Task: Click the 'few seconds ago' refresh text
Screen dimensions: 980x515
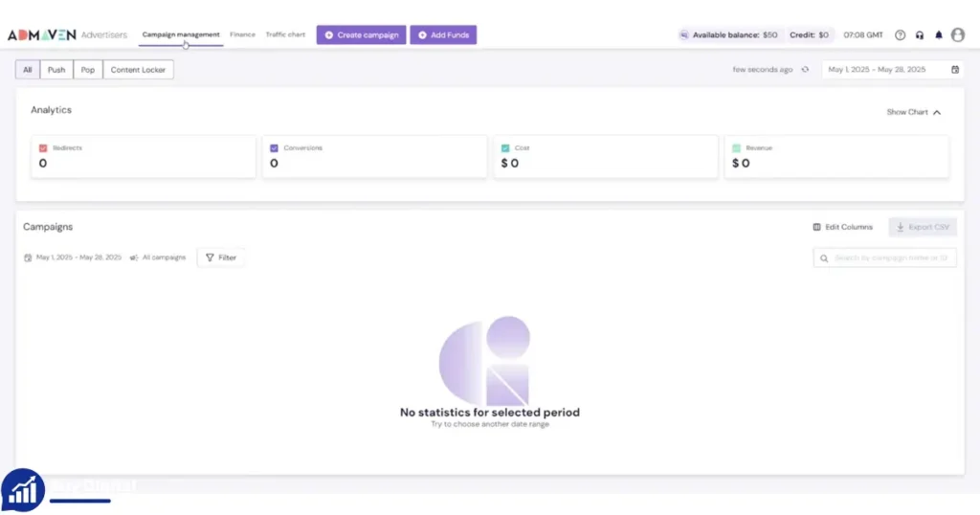Action: coord(763,69)
